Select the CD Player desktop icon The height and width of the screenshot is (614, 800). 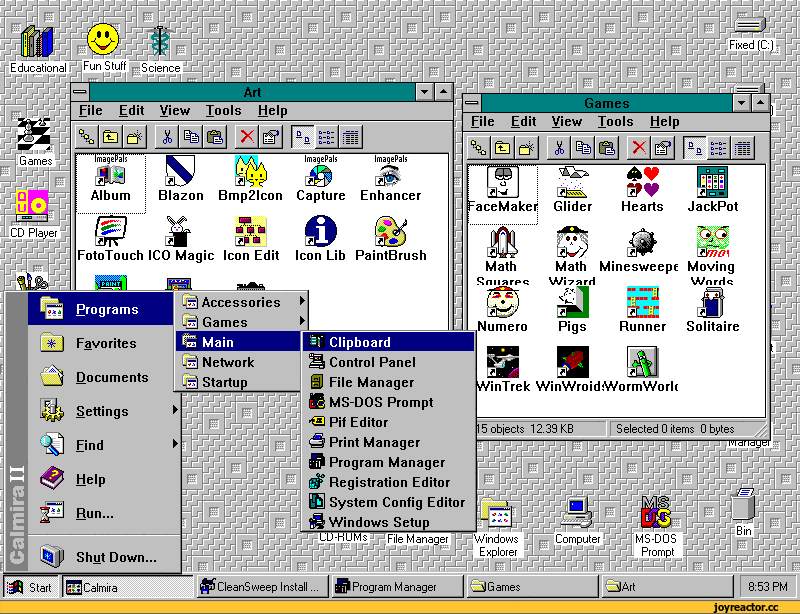(34, 214)
